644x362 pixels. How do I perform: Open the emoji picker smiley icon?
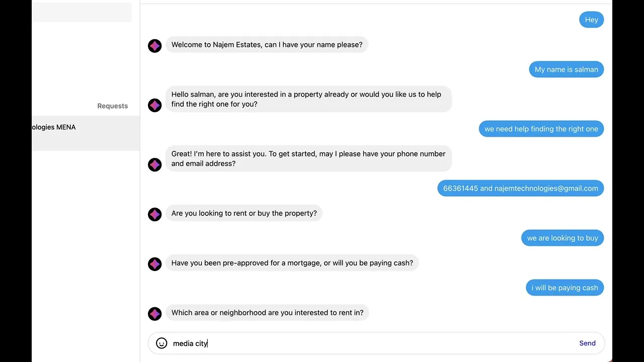(x=162, y=343)
